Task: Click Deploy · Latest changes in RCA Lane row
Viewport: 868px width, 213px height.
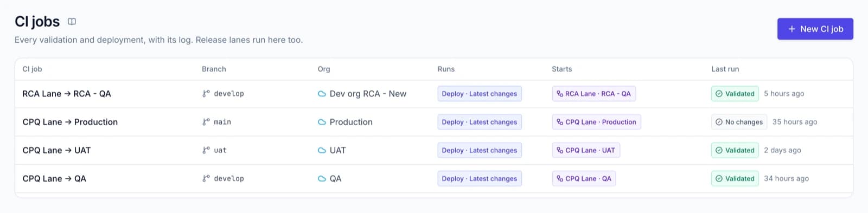Action: tap(480, 94)
